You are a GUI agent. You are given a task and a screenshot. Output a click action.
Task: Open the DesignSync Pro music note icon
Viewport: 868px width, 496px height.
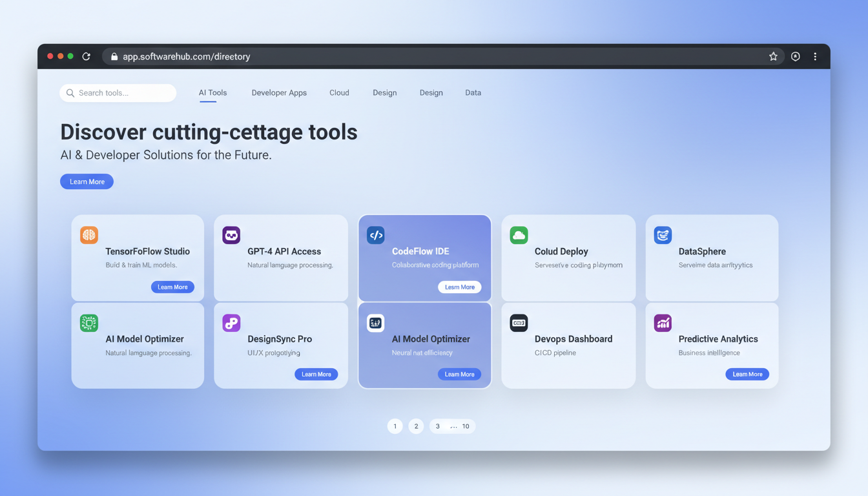point(231,323)
